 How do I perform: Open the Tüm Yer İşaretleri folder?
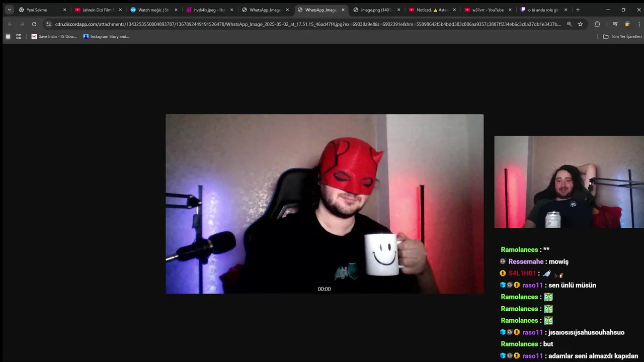point(622,36)
